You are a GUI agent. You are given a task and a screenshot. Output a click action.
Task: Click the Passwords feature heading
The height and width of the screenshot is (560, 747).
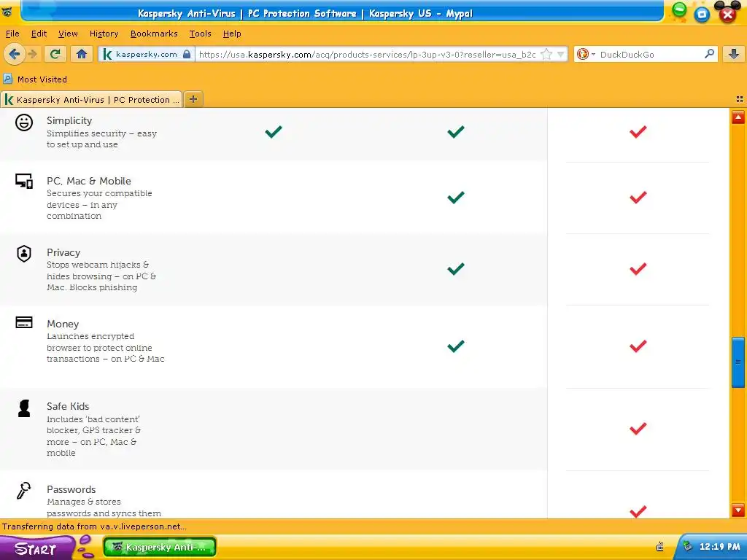71,489
